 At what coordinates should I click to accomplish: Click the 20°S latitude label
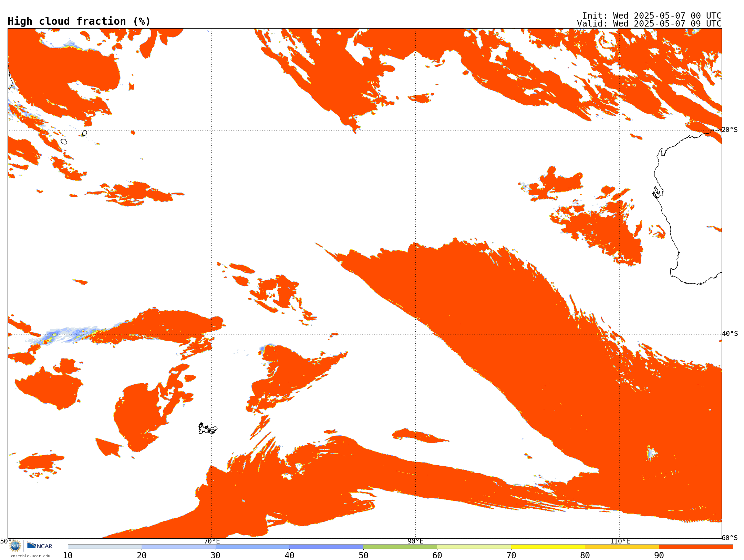click(x=730, y=130)
